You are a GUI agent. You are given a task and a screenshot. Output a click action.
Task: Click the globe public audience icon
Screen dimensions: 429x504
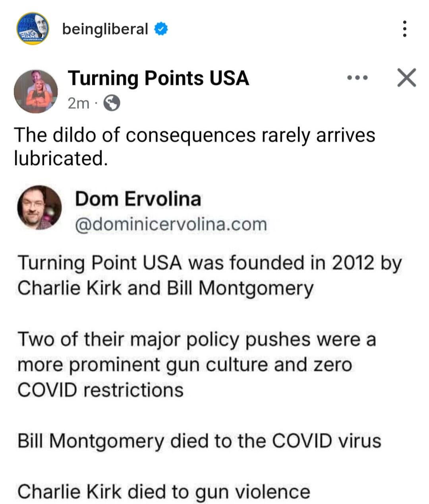click(x=112, y=104)
